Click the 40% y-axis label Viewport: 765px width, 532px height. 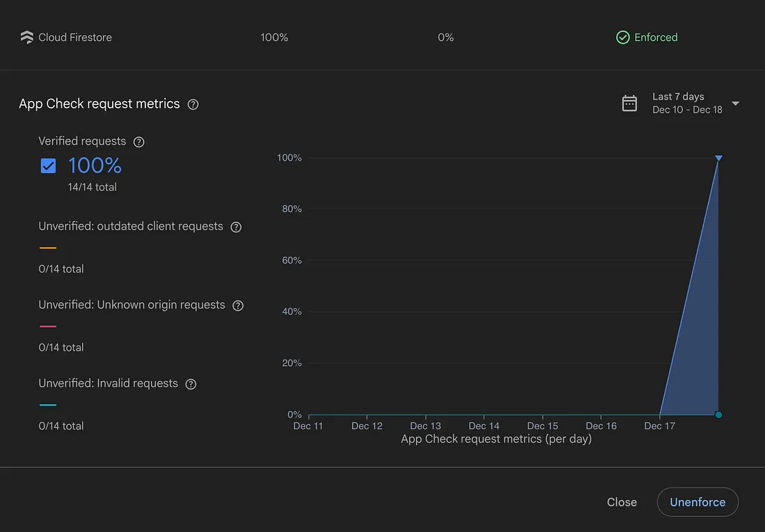(x=292, y=312)
